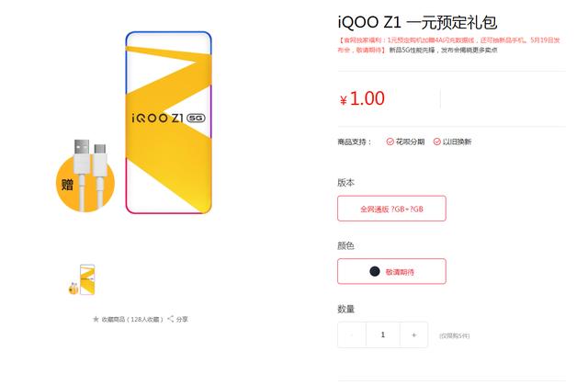Select the 全网通版 ?GB+?GB version option
The width and height of the screenshot is (588, 385).
pos(391,209)
